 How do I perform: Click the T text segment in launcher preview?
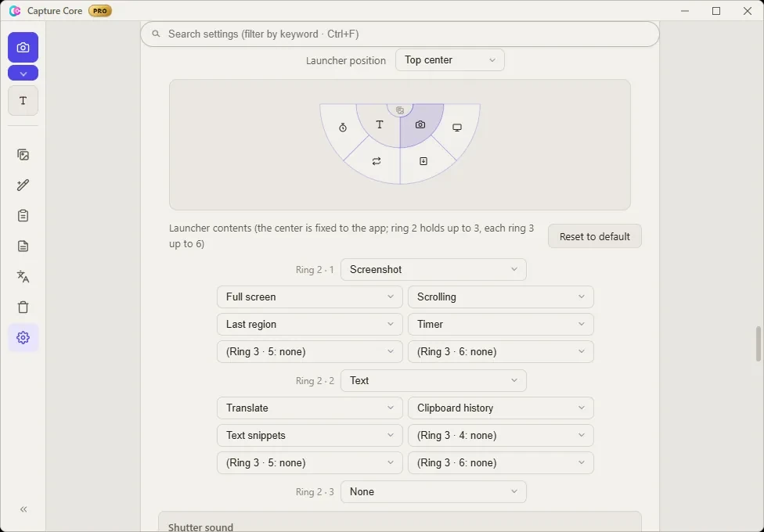tap(380, 124)
